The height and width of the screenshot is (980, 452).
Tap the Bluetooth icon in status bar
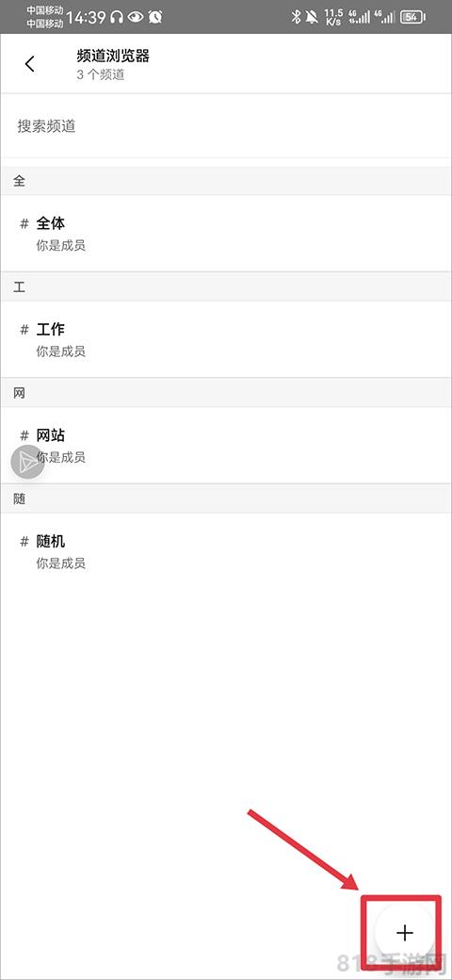click(x=296, y=17)
